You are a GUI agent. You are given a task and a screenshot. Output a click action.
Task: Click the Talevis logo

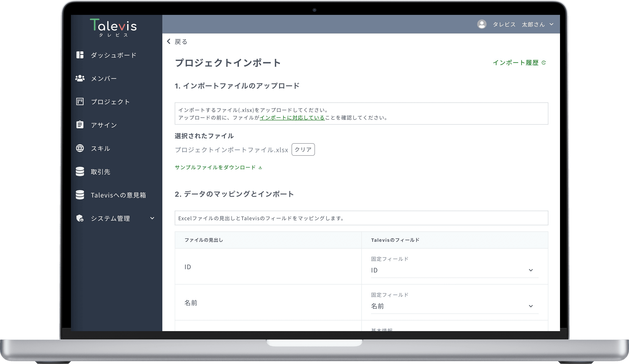click(x=113, y=28)
